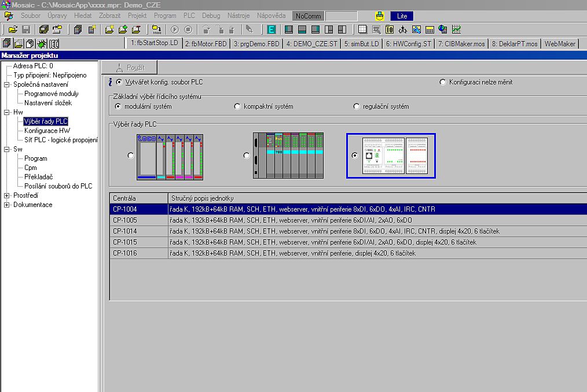Click the teal E toolbar icon
Image resolution: width=587 pixels, height=392 pixels.
point(272,29)
